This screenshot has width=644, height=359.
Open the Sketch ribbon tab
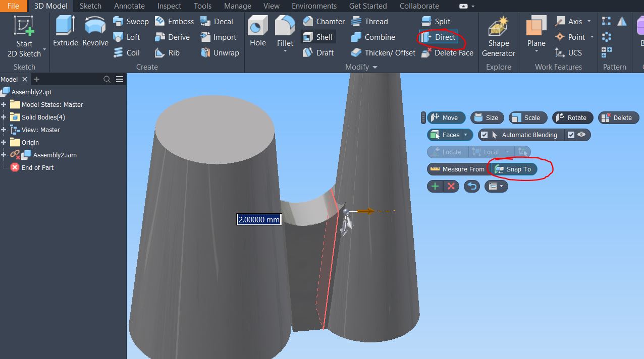(x=90, y=6)
